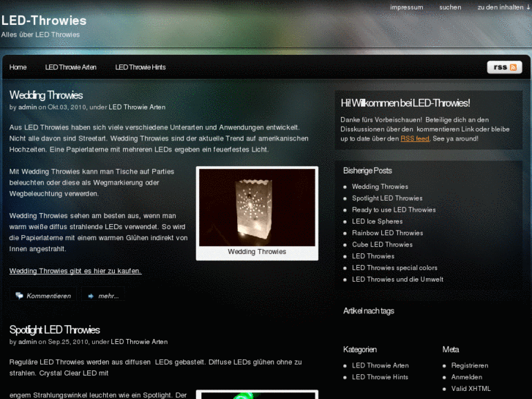Click the Wedding Throwies lantern thumbnail
This screenshot has height=399, width=532.
257,207
